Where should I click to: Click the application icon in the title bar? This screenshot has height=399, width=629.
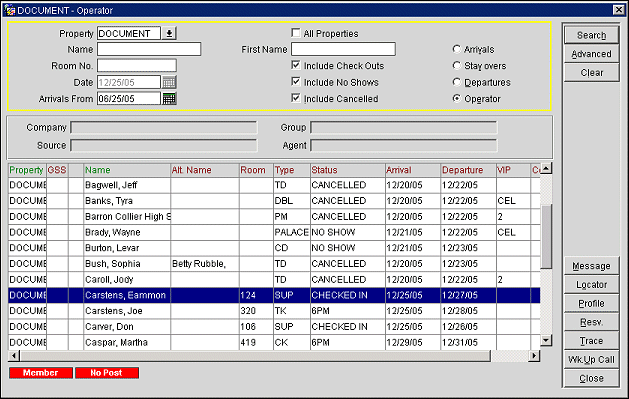pos(10,10)
